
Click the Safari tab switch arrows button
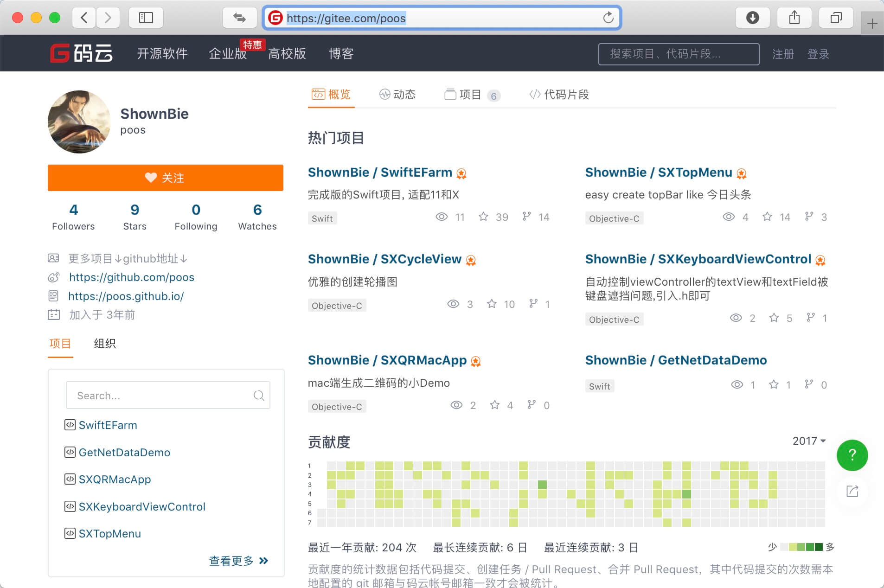coord(239,18)
